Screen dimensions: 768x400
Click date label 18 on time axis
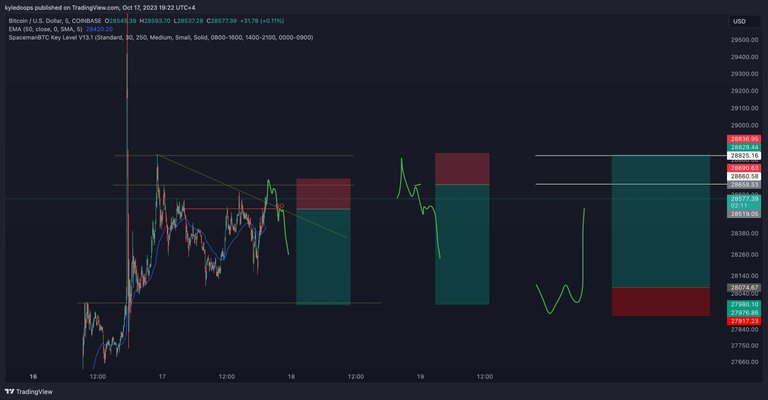click(291, 376)
